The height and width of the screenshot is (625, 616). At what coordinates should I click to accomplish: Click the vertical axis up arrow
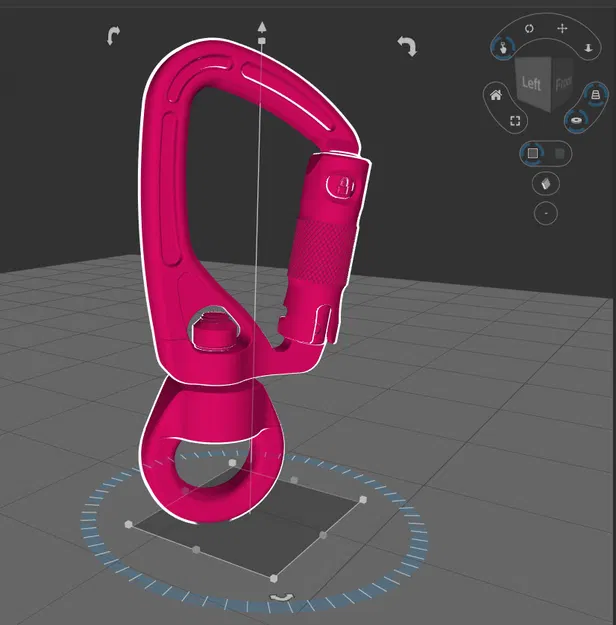tap(262, 27)
